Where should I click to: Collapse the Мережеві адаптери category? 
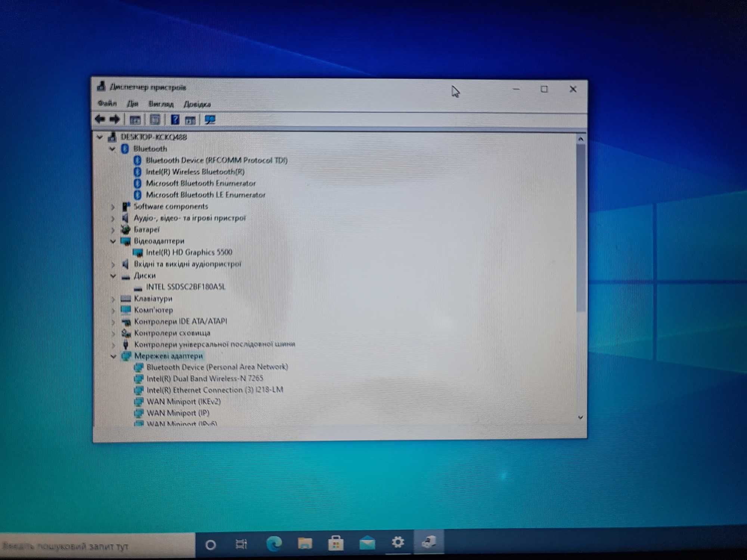point(113,356)
